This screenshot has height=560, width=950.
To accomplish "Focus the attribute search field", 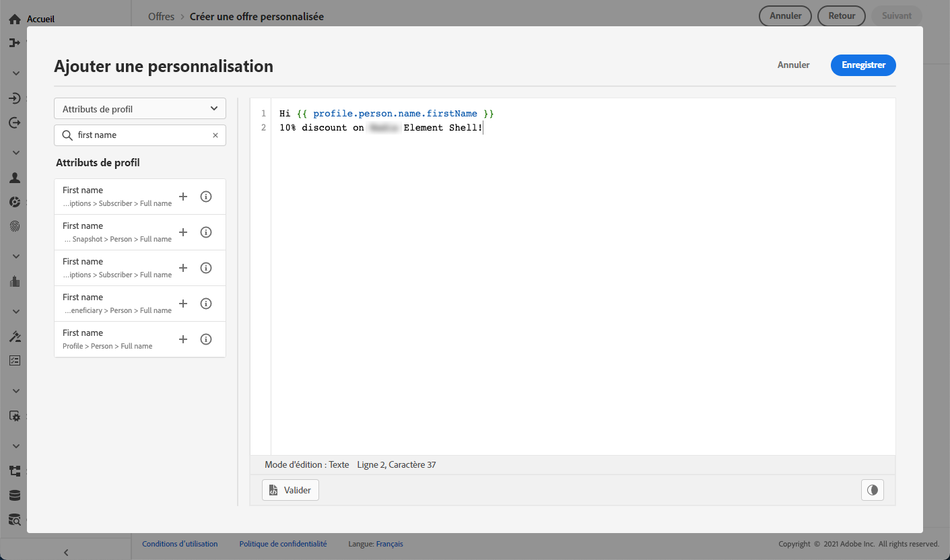I will click(140, 135).
